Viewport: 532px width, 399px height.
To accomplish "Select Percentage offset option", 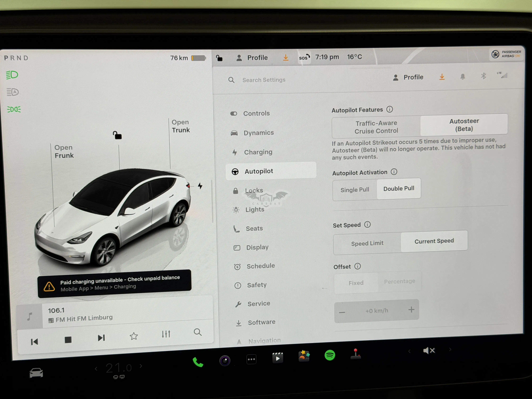I will coord(400,281).
